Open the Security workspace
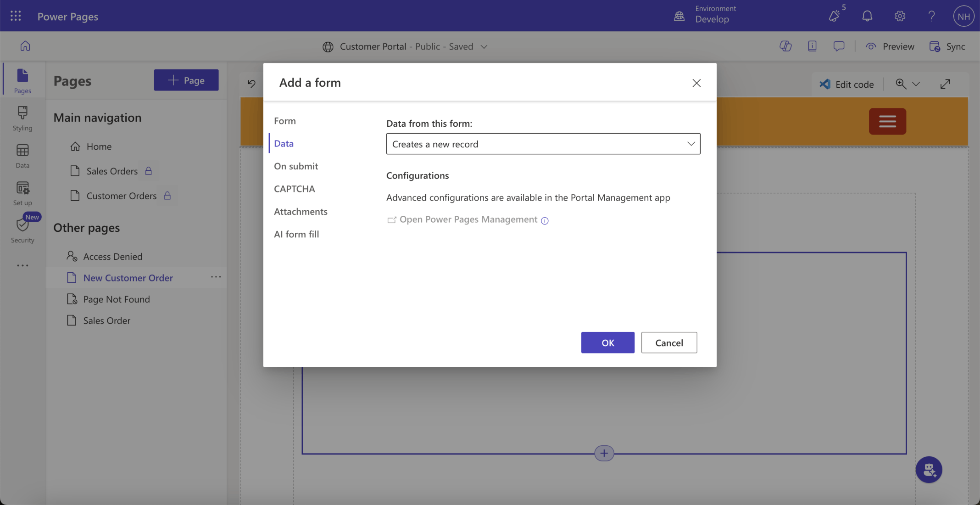Screen dimensions: 980x505 click(22, 230)
